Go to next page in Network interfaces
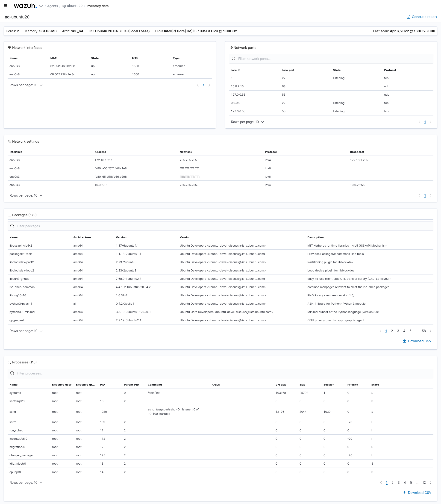Viewport: 441px width, 504px height. [209, 85]
